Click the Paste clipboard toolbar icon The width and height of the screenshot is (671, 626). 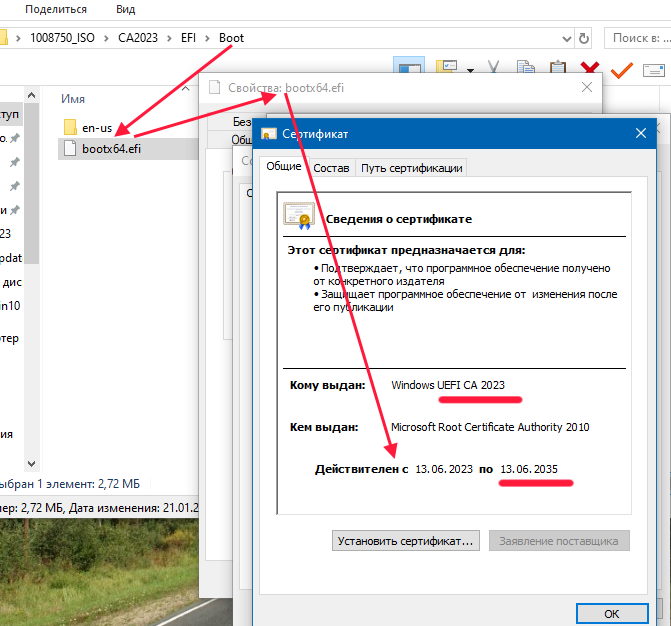tap(558, 66)
